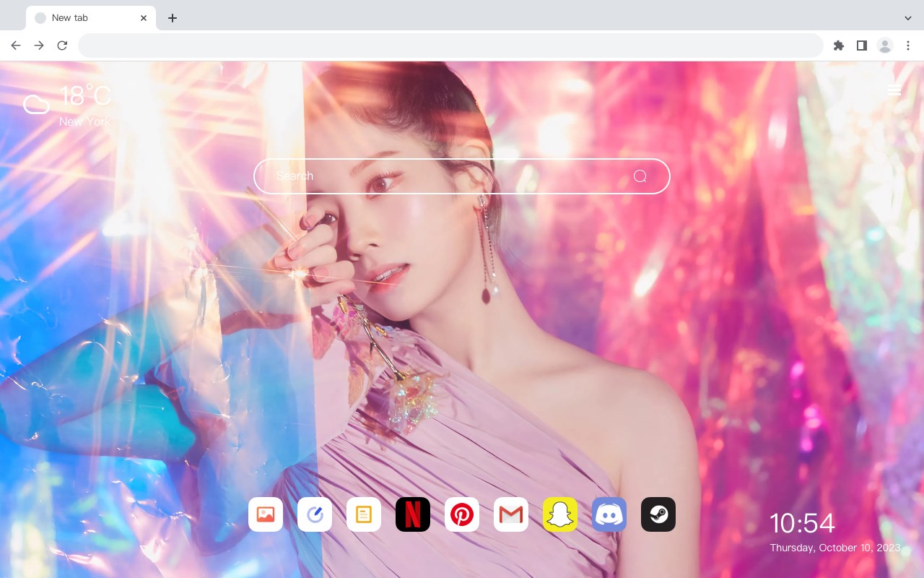Open the hamburger menu on the page
Image resolution: width=924 pixels, height=578 pixels.
(x=894, y=90)
